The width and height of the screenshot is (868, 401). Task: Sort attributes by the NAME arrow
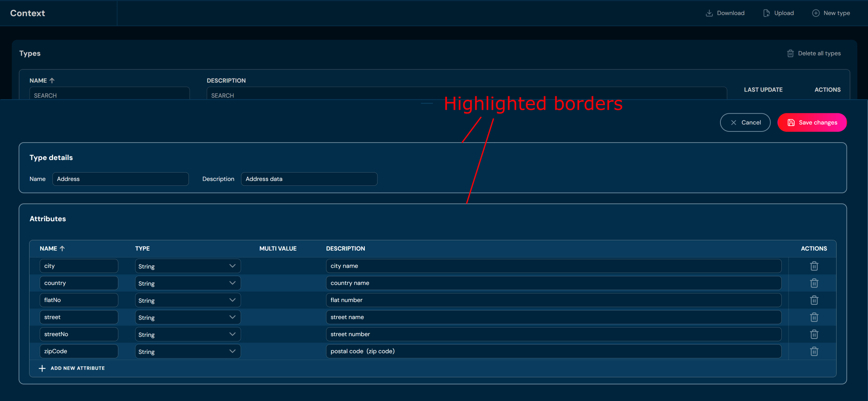(x=62, y=248)
